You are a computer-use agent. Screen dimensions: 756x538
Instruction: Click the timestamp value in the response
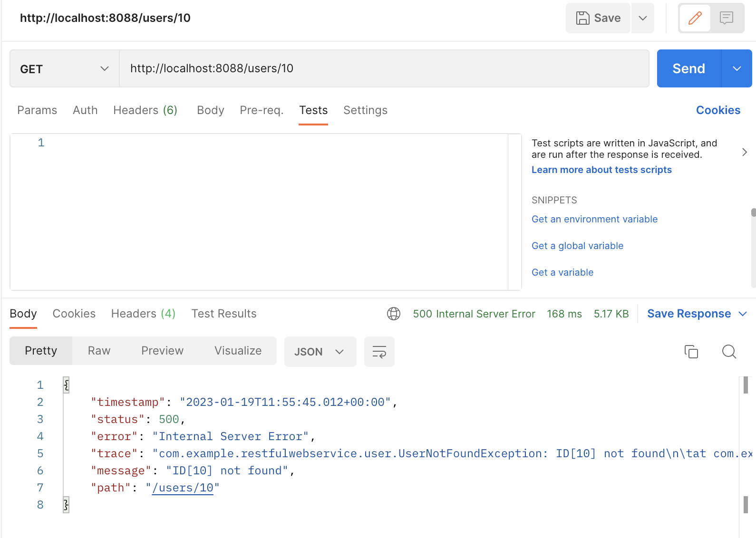[x=285, y=402]
